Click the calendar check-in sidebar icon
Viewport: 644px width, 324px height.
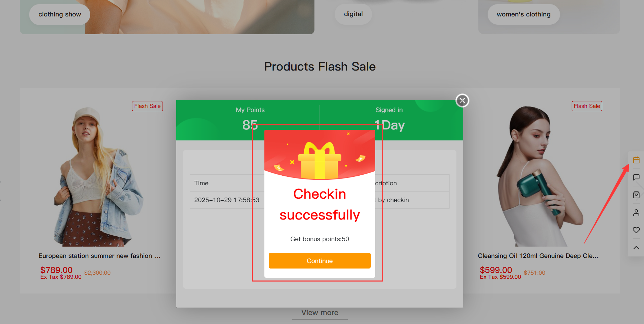(636, 160)
